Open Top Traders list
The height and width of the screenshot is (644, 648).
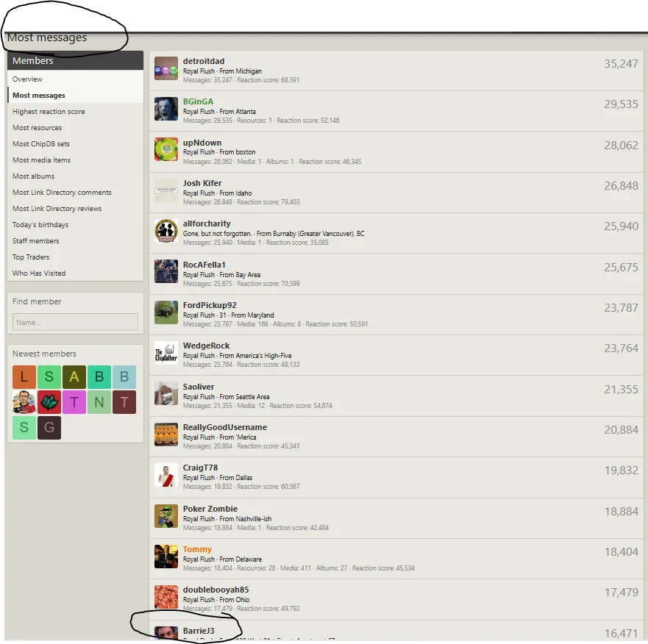31,257
